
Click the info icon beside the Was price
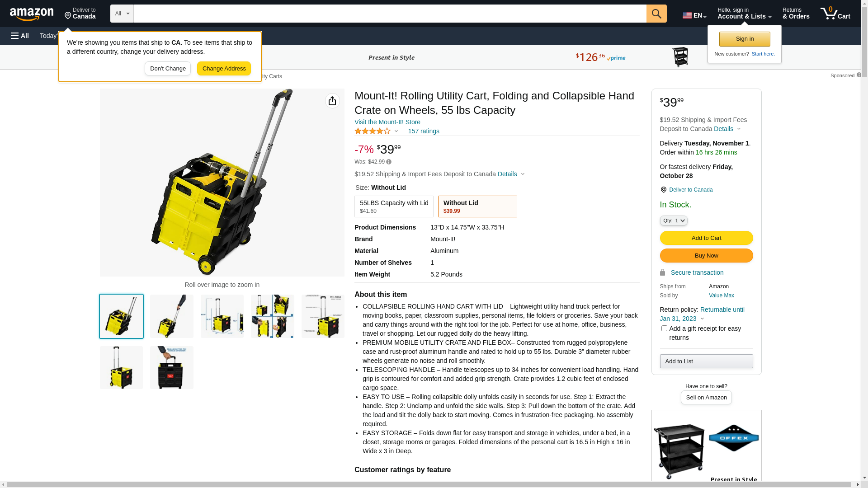(x=389, y=162)
